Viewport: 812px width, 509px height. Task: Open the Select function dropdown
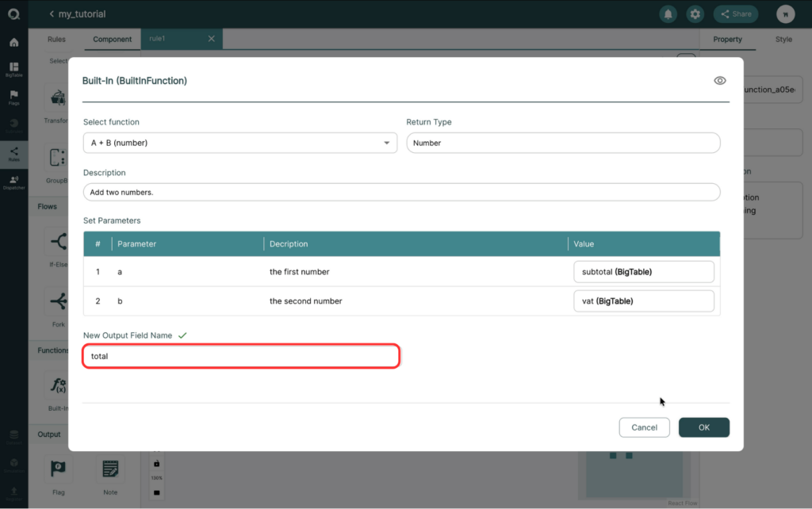point(240,143)
